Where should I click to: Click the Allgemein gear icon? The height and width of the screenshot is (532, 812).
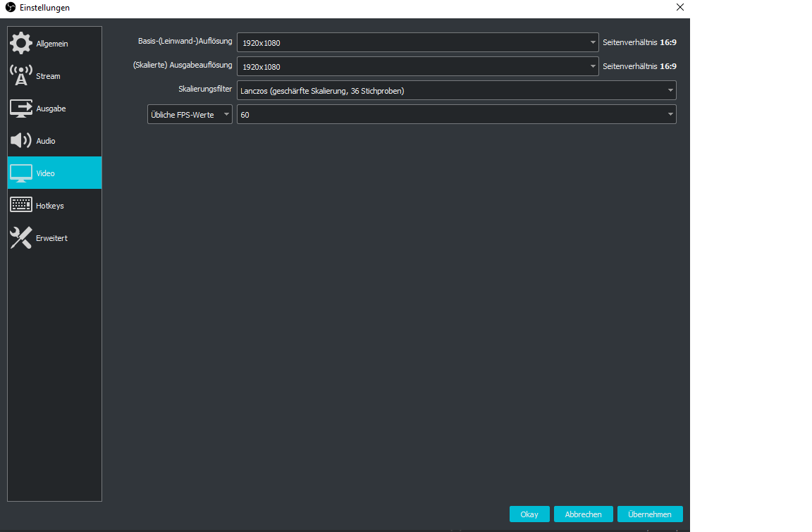(x=21, y=44)
